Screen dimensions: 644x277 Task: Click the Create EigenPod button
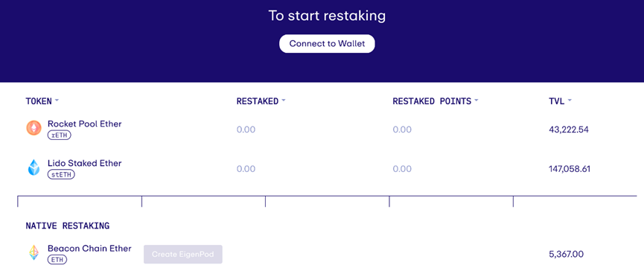tap(182, 255)
